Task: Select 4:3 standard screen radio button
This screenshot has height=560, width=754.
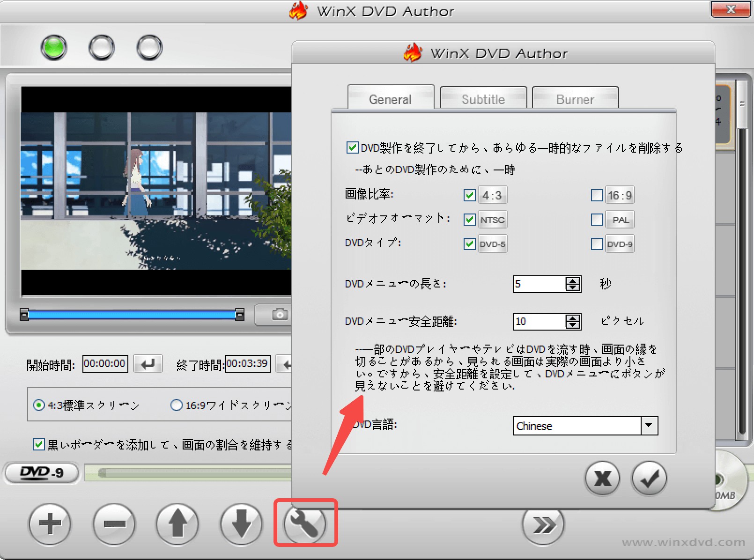Action: pyautogui.click(x=39, y=405)
